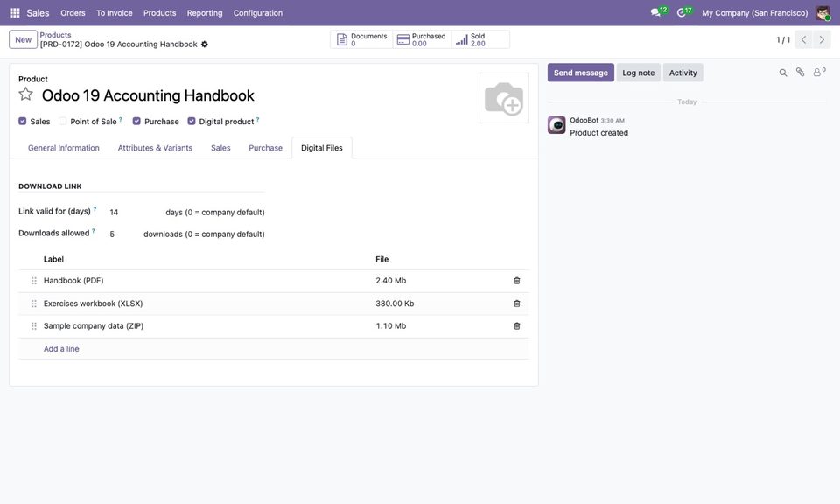Schedule an Activity from chatter
The height and width of the screenshot is (504, 840).
(683, 73)
